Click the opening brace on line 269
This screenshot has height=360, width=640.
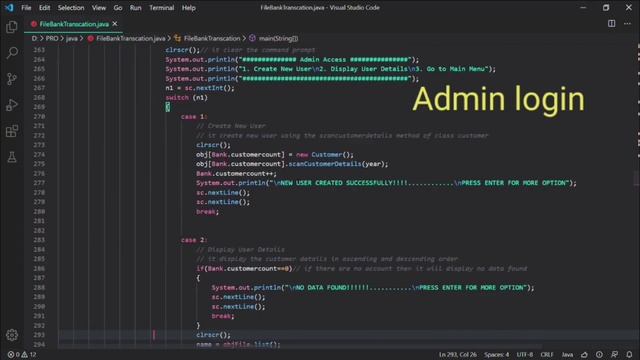(167, 107)
